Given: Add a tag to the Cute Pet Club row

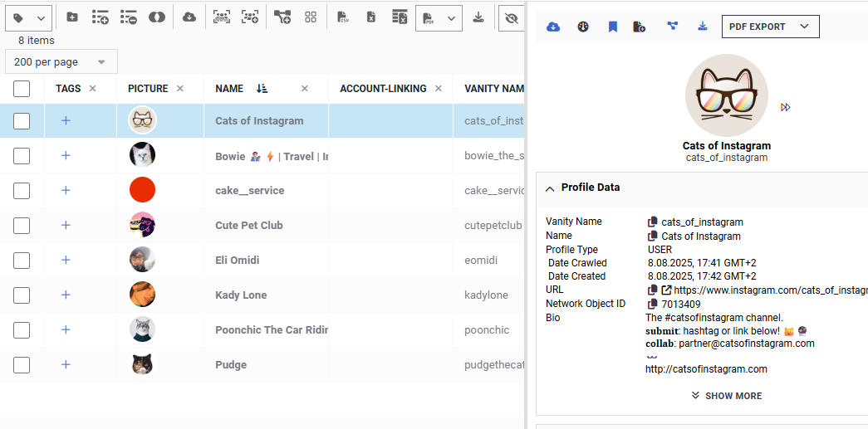Looking at the screenshot, I should pos(66,225).
